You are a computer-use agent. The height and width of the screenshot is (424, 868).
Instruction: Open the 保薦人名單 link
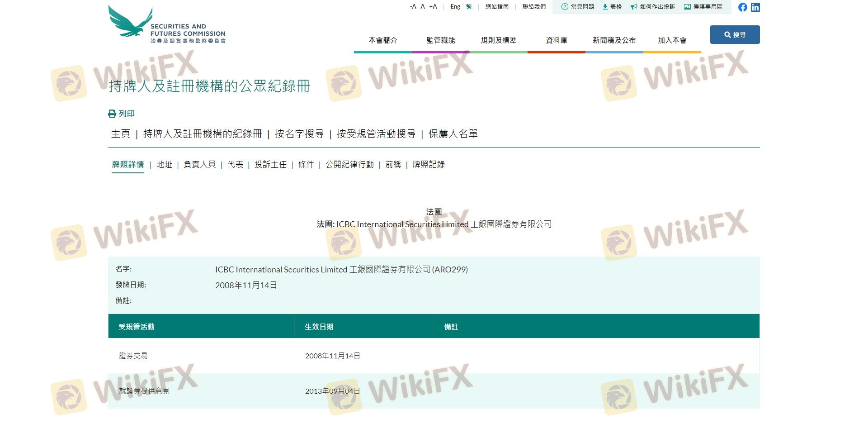click(453, 134)
